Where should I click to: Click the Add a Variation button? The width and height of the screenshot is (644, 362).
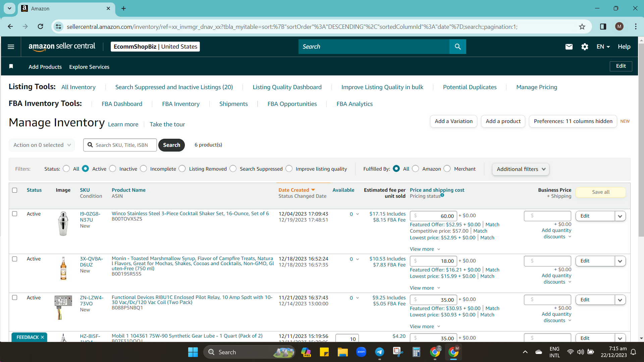pos(453,121)
